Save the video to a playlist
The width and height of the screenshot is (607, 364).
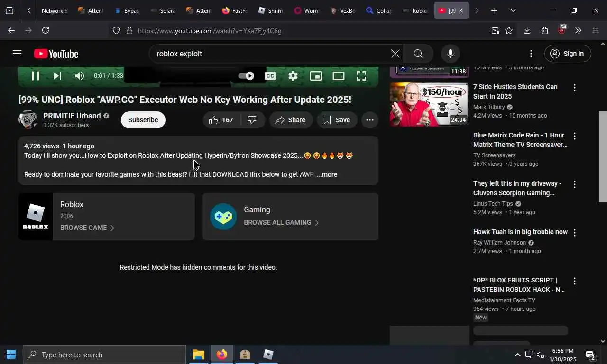[x=337, y=120]
